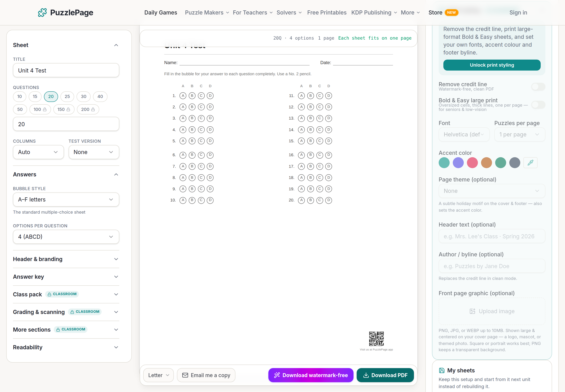Click the magic wand icon on Download watermark-free
Screen dimensions: 565x392
(277, 375)
